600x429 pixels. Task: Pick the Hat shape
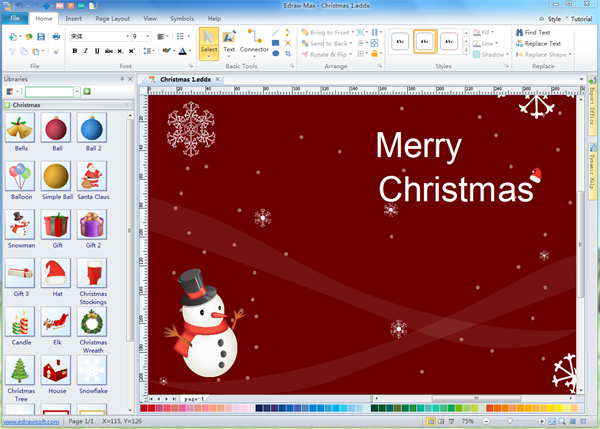pyautogui.click(x=56, y=273)
